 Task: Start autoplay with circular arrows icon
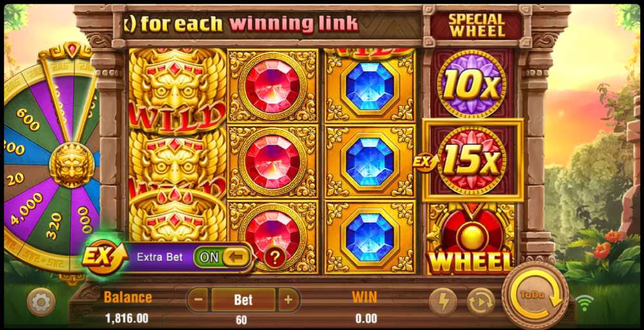pos(481,302)
